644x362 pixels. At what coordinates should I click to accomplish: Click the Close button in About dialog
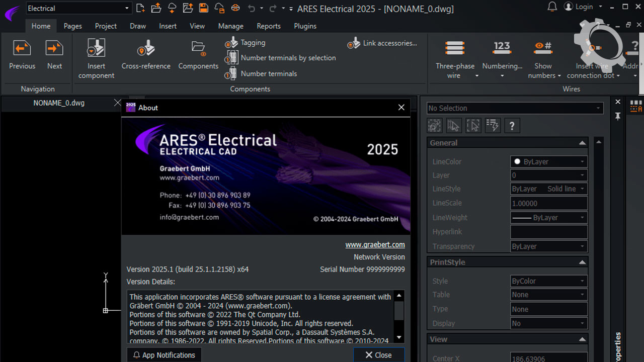(x=378, y=355)
